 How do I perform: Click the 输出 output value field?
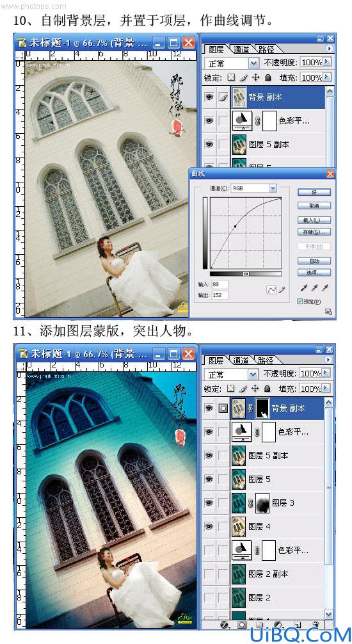click(x=220, y=295)
